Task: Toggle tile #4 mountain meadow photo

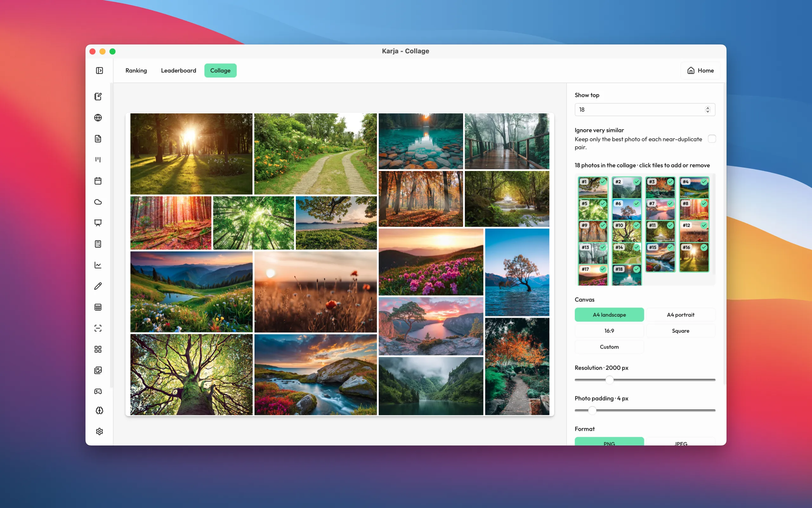Action: point(694,187)
